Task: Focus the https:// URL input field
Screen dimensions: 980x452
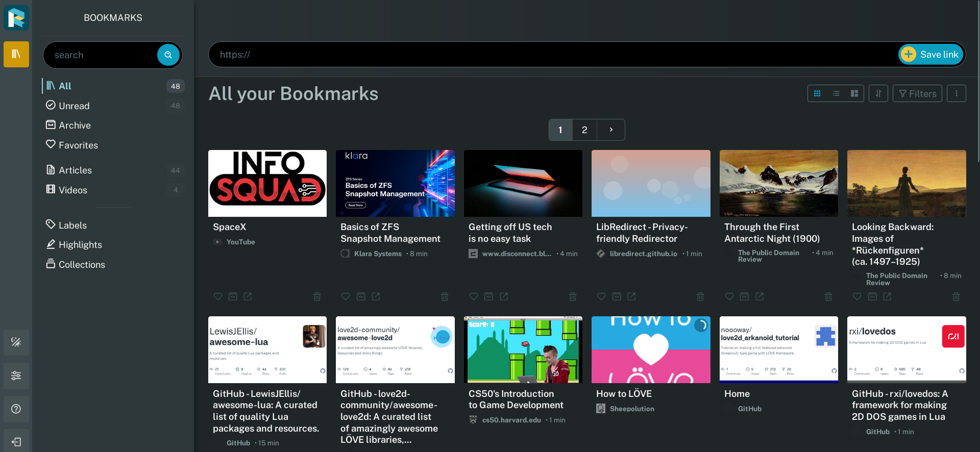Action: coord(554,55)
